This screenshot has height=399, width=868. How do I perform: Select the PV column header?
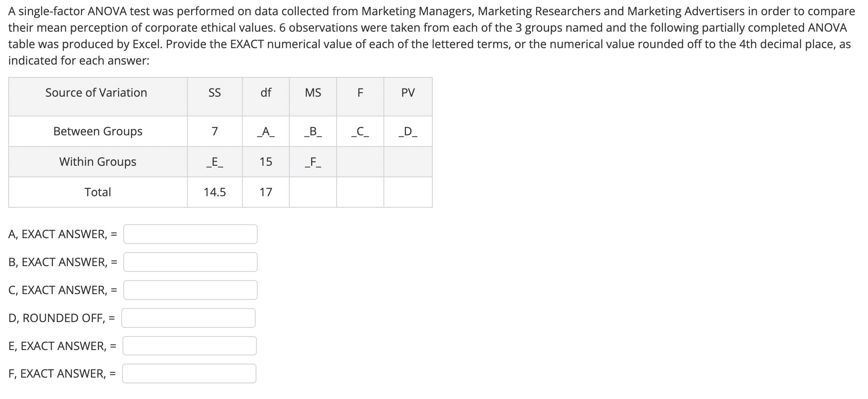click(x=408, y=93)
